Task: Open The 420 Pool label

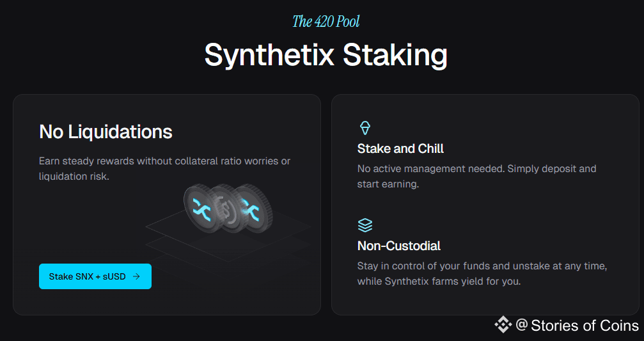Action: pos(326,21)
